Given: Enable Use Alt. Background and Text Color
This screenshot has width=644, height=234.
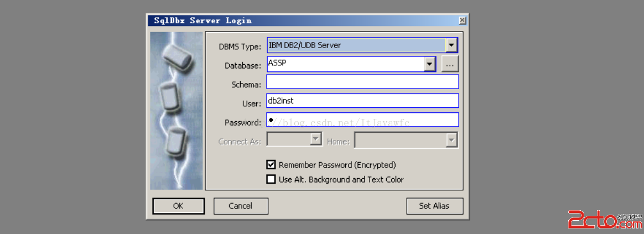Looking at the screenshot, I should [271, 179].
